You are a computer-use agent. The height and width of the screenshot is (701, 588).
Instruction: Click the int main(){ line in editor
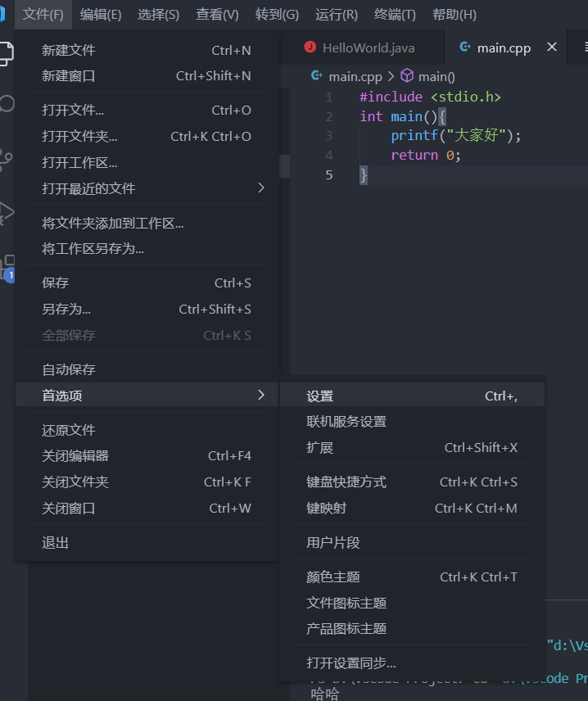(403, 116)
